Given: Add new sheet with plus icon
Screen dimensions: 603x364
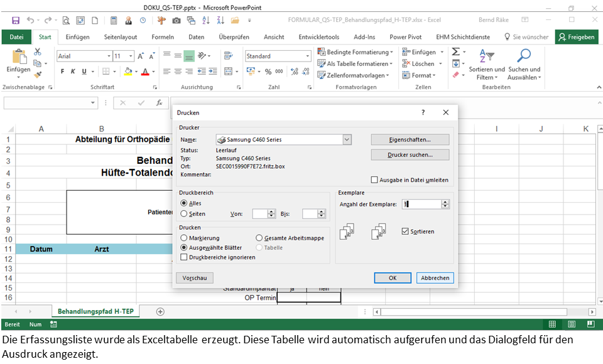Looking at the screenshot, I should (160, 311).
